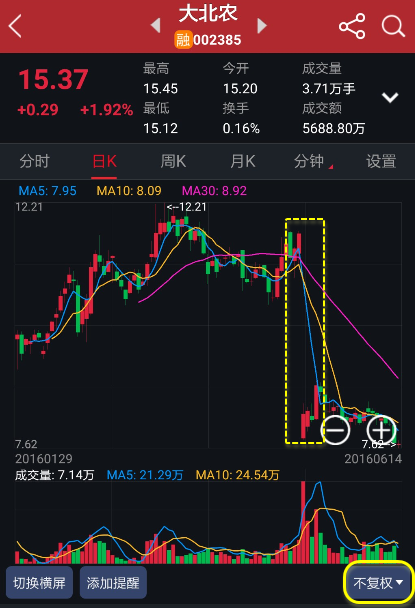Viewport: 415px width, 608px height.
Task: Tap the 成交量: 7.14万 volume label
Action: pos(54,475)
